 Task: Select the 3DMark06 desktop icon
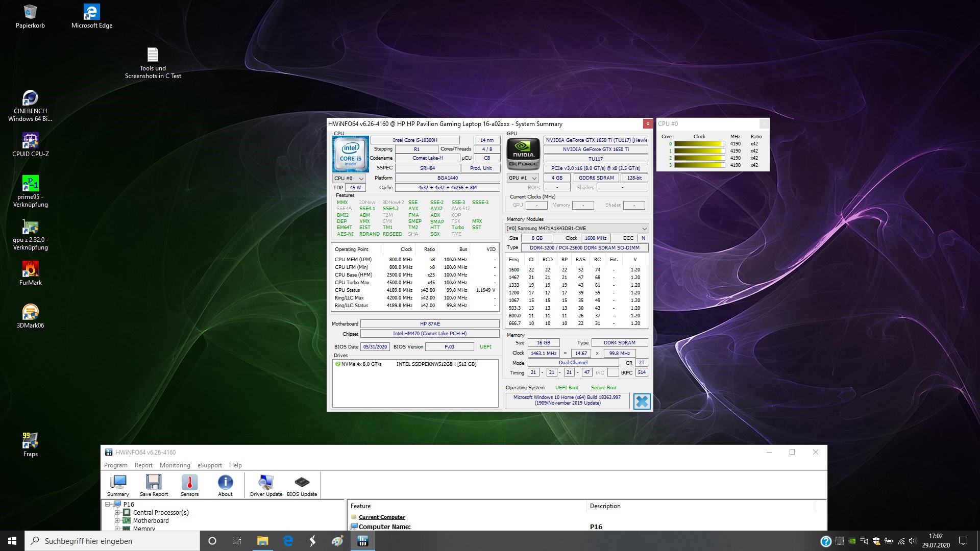point(30,316)
